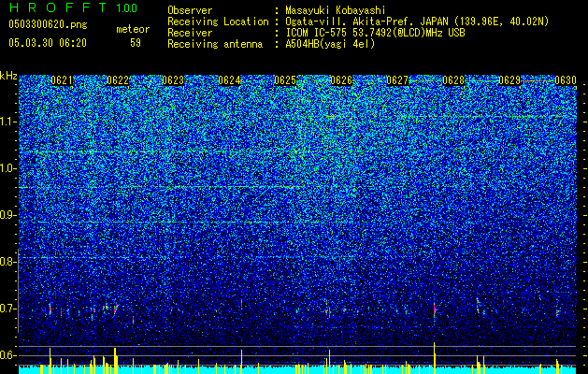Click the tall yellow peak under 0628
Image resolution: width=588 pixels, height=374 pixels.
pyautogui.click(x=435, y=358)
